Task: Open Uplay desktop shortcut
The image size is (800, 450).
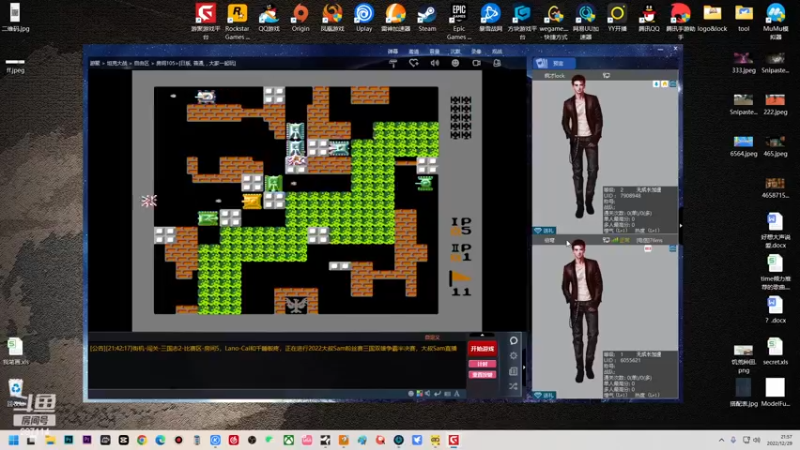Action: [364, 19]
